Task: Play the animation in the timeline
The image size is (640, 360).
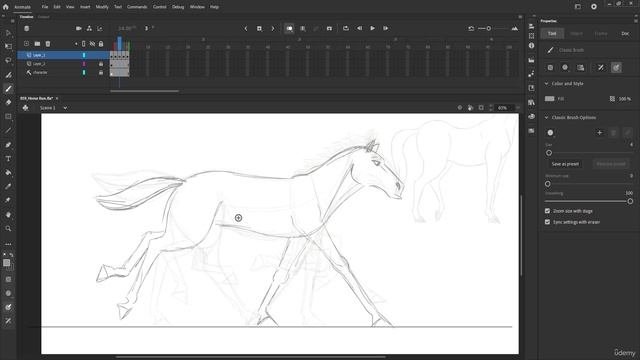Action: click(x=372, y=29)
